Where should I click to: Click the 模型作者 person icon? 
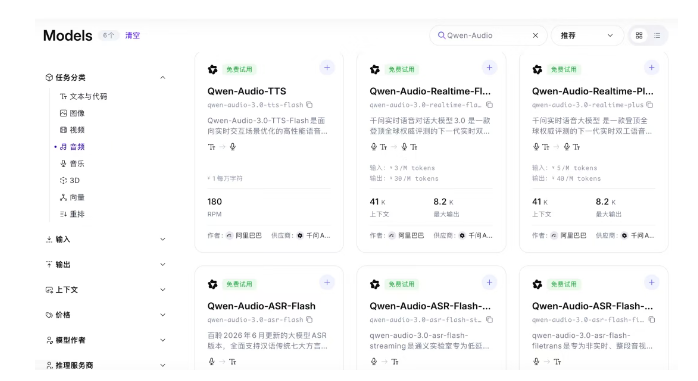pyautogui.click(x=49, y=340)
